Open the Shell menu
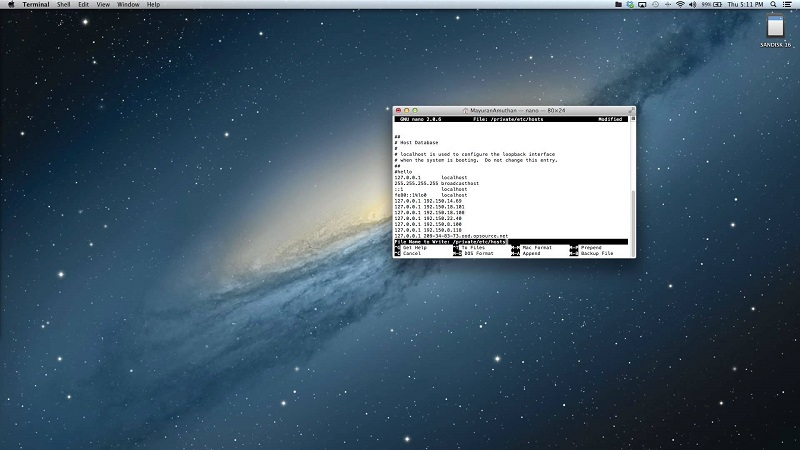Screen dimensions: 800x450 63,5
